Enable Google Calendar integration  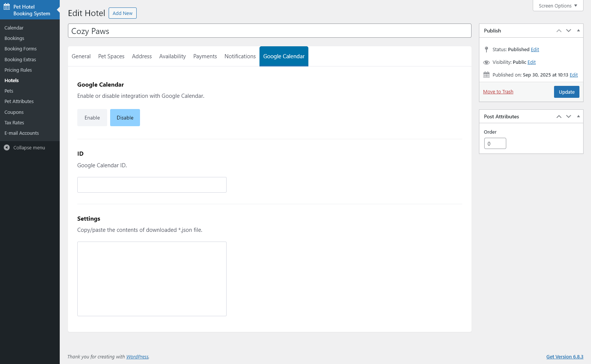pos(92,118)
